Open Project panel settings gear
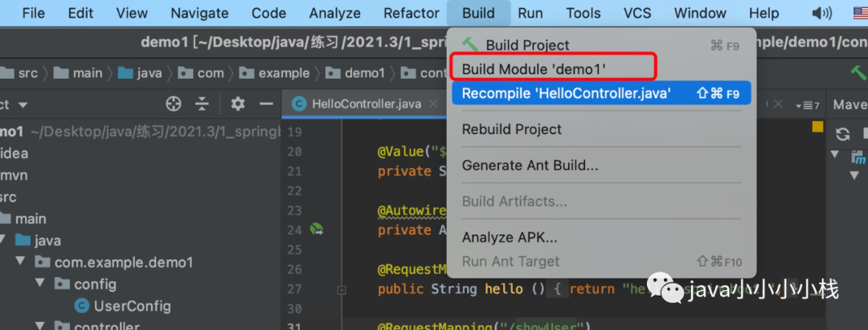This screenshot has height=330, width=868. [x=237, y=104]
